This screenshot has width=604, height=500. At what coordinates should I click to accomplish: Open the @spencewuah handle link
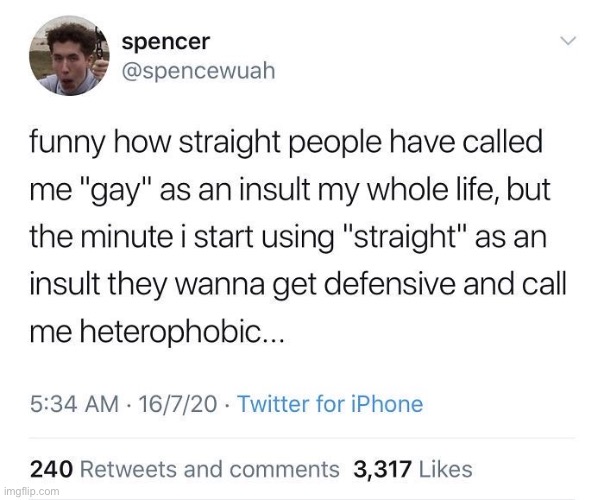[198, 71]
